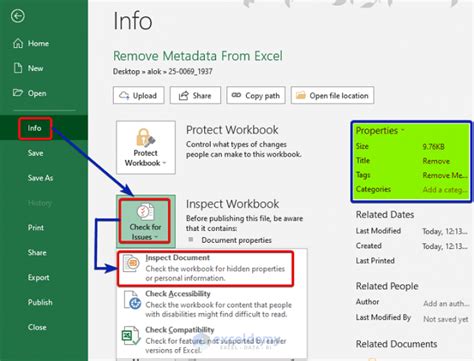The height and width of the screenshot is (361, 474).
Task: Expand the Protect Workbook dropdown arrow
Action: pyautogui.click(x=164, y=163)
